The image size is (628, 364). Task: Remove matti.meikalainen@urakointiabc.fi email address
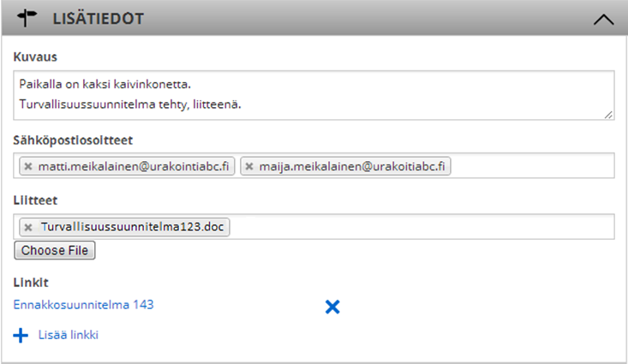tap(28, 166)
